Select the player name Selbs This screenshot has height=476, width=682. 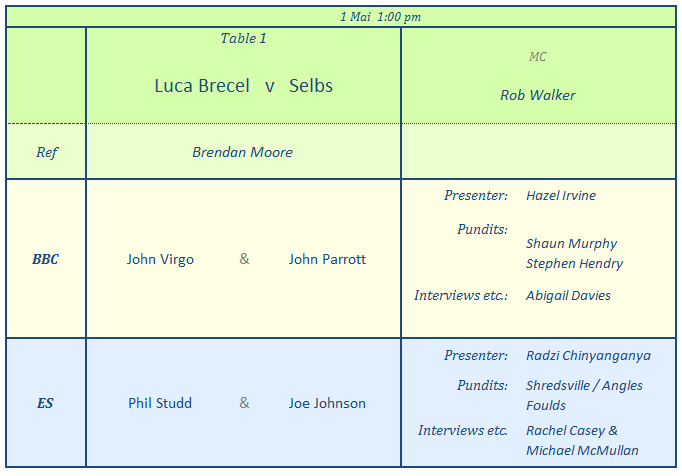pyautogui.click(x=311, y=86)
